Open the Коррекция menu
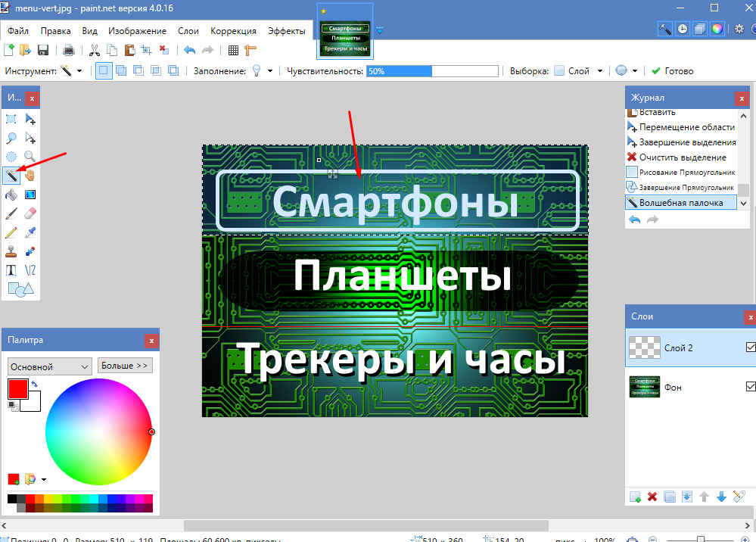 (233, 31)
